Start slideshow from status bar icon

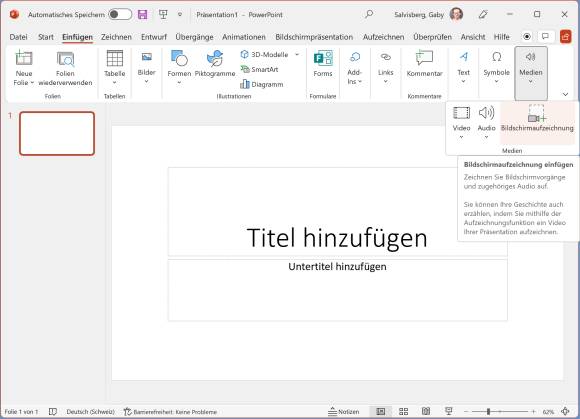[x=449, y=411]
